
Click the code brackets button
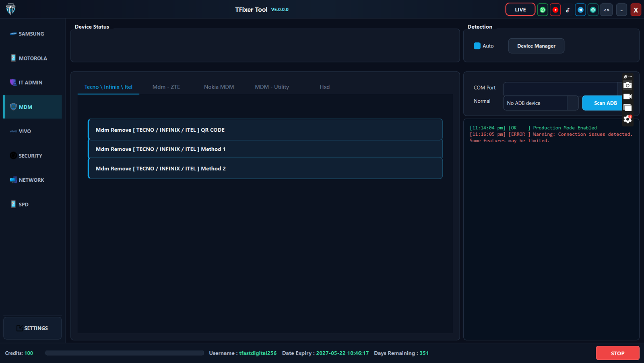[607, 10]
